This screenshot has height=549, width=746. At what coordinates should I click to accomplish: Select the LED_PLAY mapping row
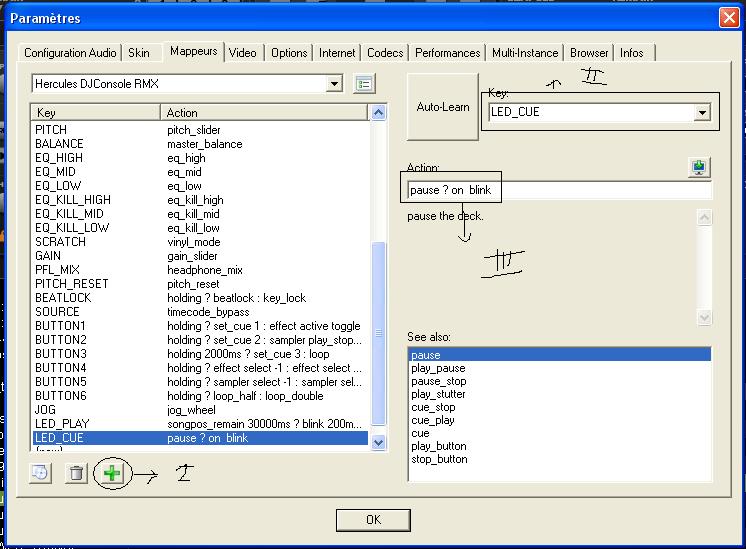coord(200,424)
